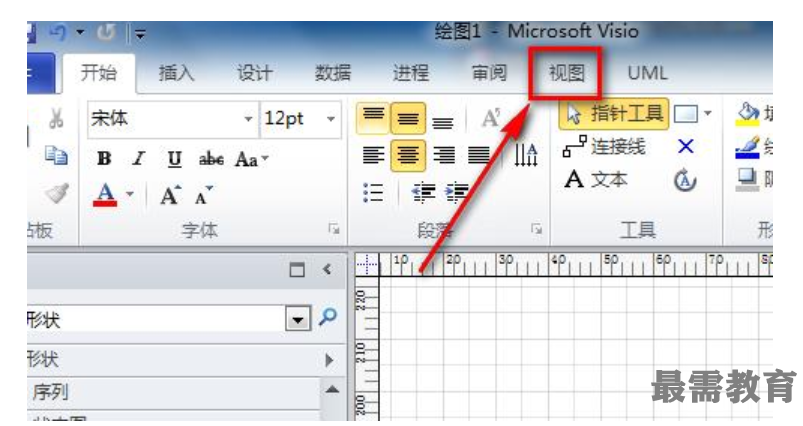803x426 pixels.
Task: Expand the 12pt font size dropdown arrow
Action: coord(331,119)
